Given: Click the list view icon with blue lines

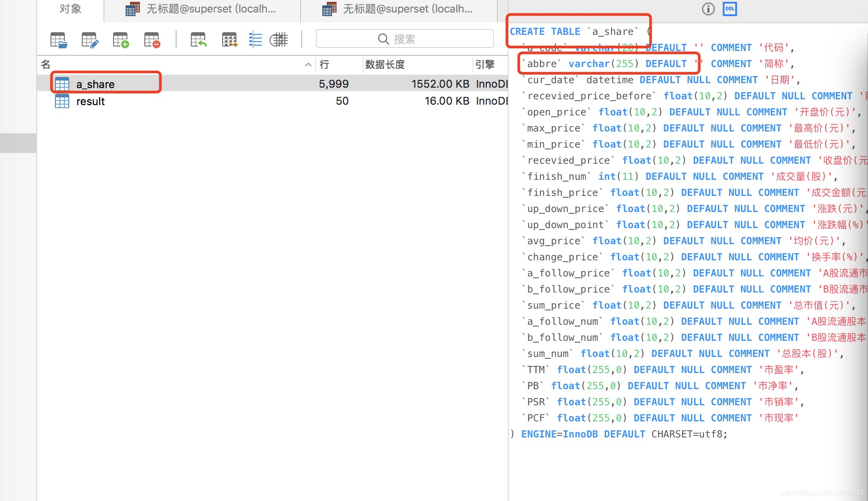Looking at the screenshot, I should 255,39.
